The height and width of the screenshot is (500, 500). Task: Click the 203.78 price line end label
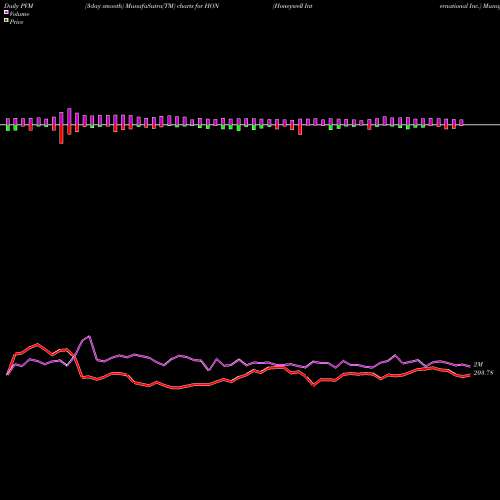point(483,373)
